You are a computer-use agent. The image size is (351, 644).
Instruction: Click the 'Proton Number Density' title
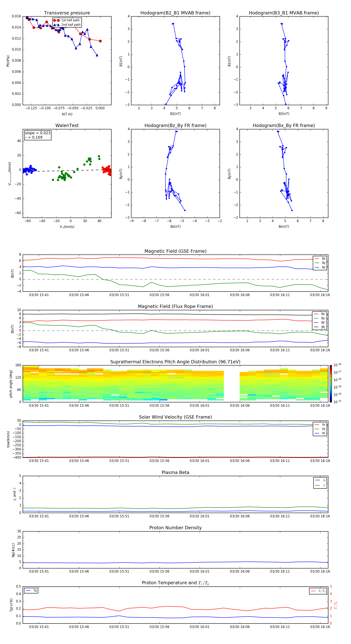tap(175, 528)
